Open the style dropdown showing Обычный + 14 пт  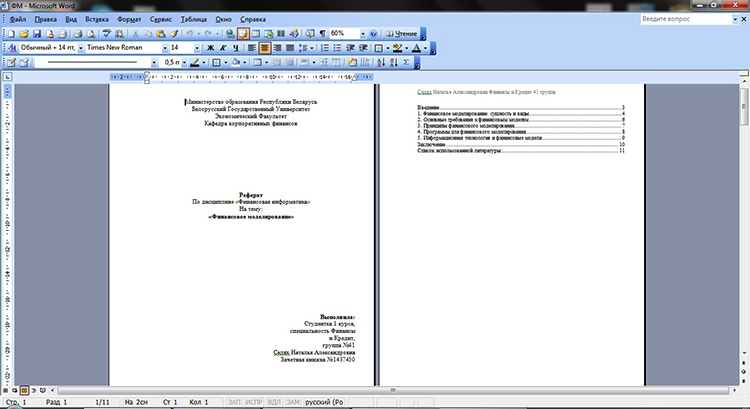[80, 48]
